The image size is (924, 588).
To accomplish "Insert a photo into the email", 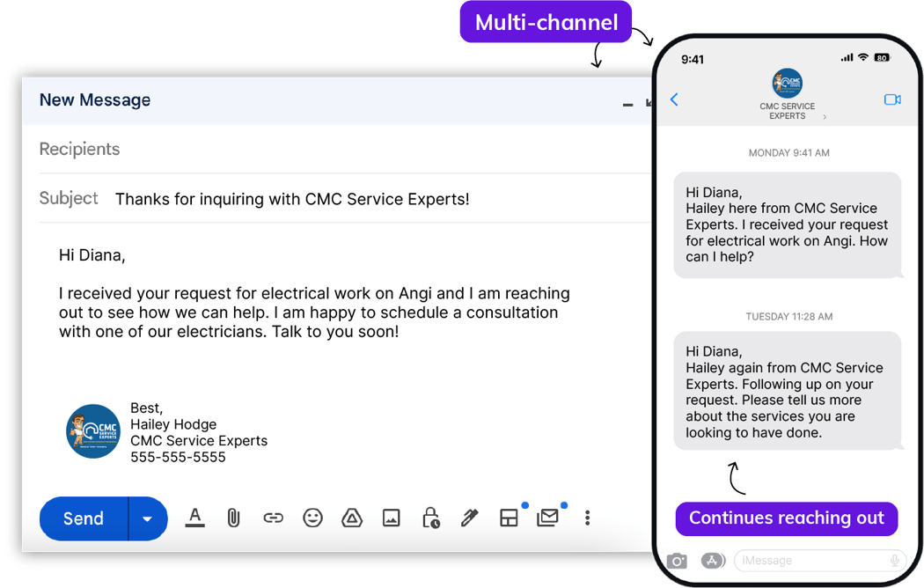I will [x=392, y=518].
